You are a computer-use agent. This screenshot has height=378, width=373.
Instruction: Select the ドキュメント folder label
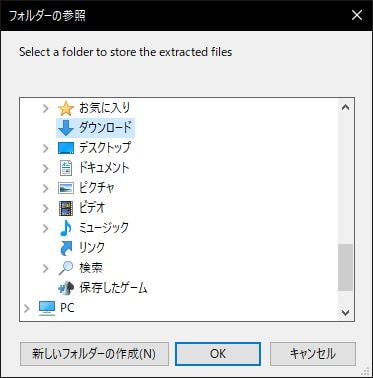[104, 168]
